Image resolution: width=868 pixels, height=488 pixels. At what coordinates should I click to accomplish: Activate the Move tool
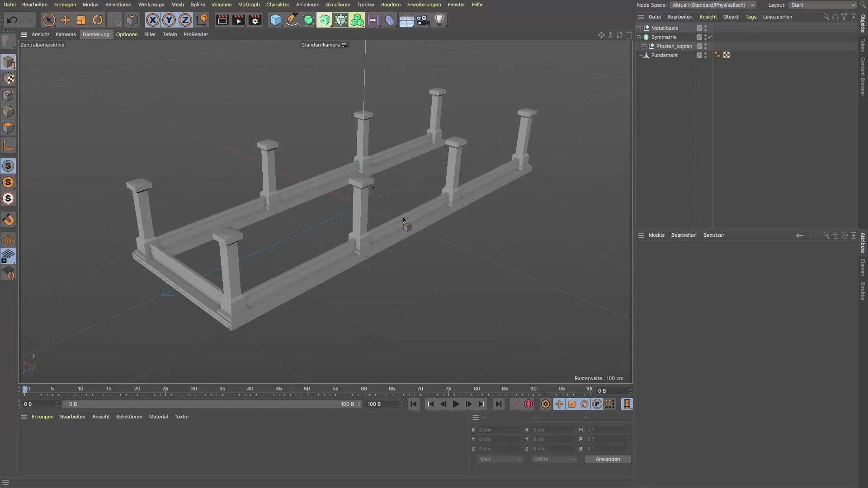click(65, 20)
